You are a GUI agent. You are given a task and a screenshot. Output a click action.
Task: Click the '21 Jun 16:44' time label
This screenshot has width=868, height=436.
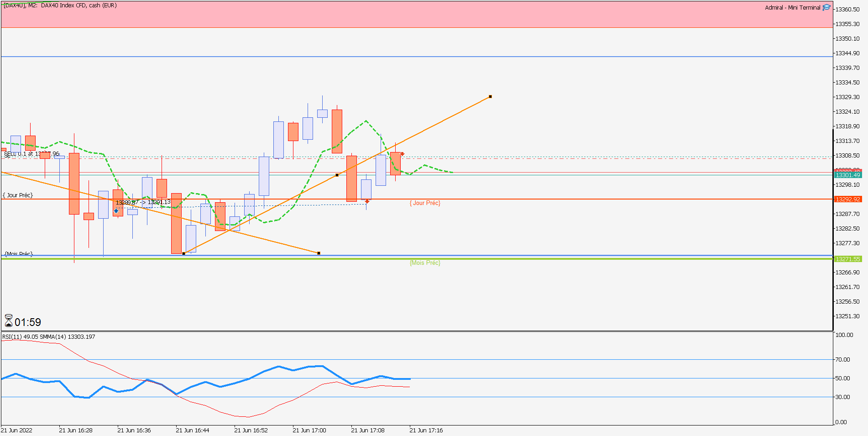tap(193, 430)
